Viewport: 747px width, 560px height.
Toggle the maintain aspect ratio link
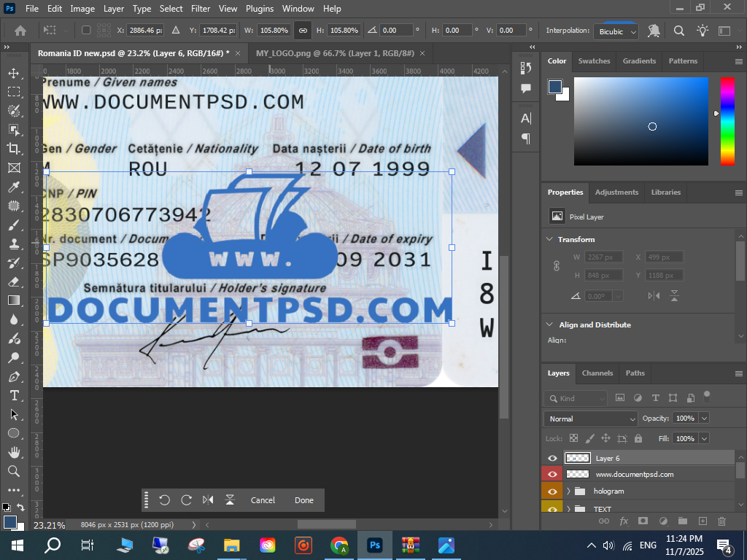tap(302, 31)
